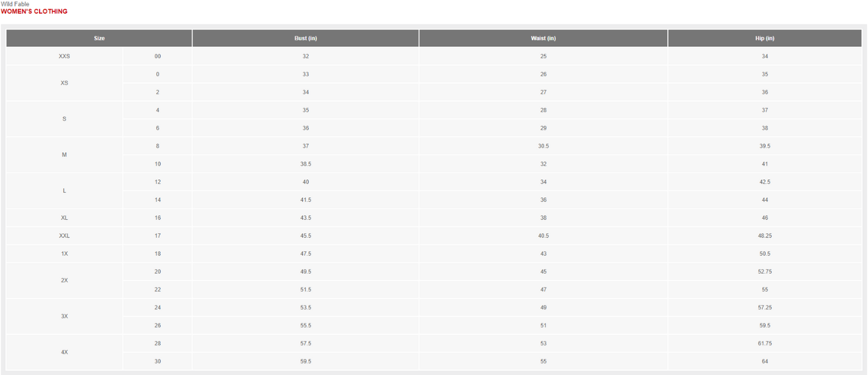The height and width of the screenshot is (375, 868).
Task: Click bust value 38.5 cell
Action: tap(306, 164)
